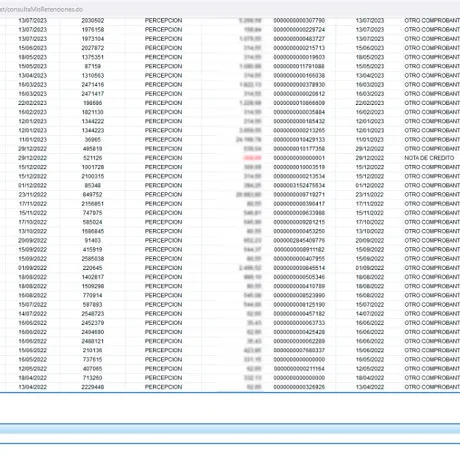Select voucher number 000000003152475534
This screenshot has height=460, width=460.
[x=299, y=185]
